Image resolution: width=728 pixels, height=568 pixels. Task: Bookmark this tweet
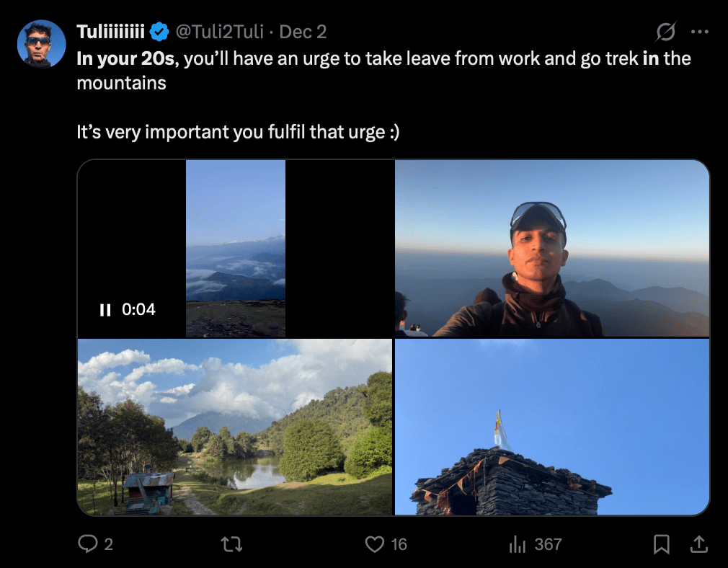[x=661, y=544]
